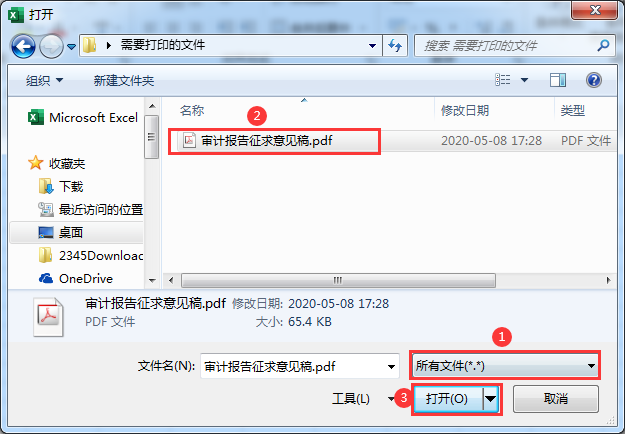Select the OneDrive cloud icon

click(46, 278)
